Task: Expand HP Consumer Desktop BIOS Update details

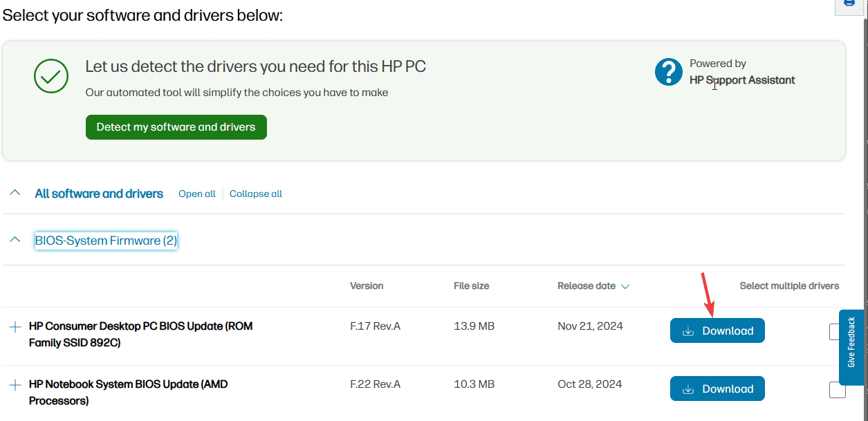Action: pyautogui.click(x=15, y=327)
